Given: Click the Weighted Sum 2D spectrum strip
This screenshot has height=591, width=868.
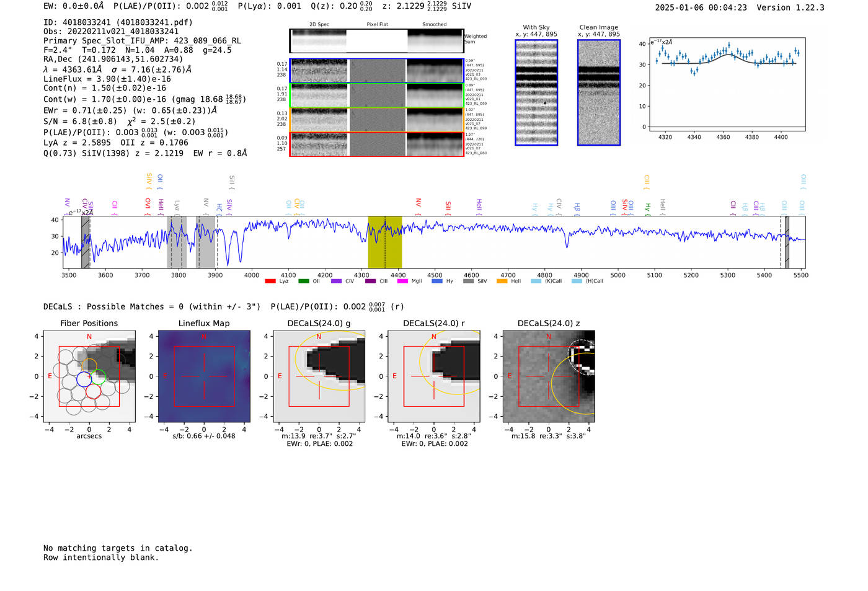Looking at the screenshot, I should [x=376, y=41].
